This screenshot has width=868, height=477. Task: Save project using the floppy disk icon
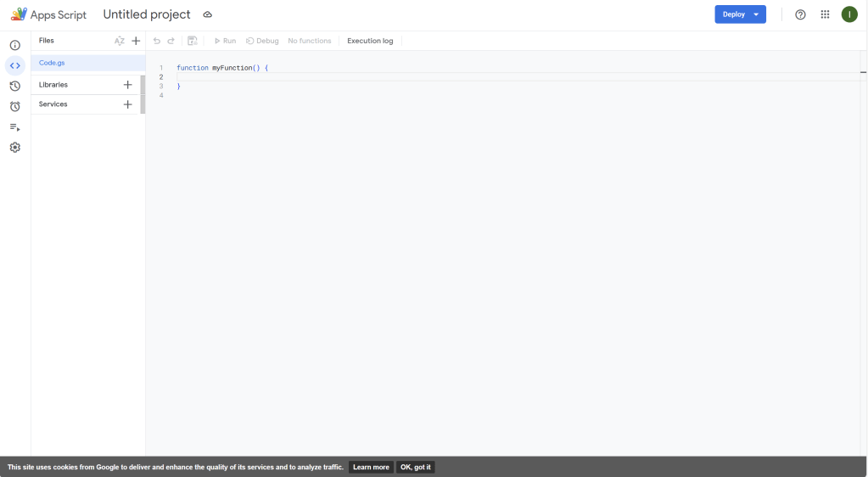tap(193, 41)
